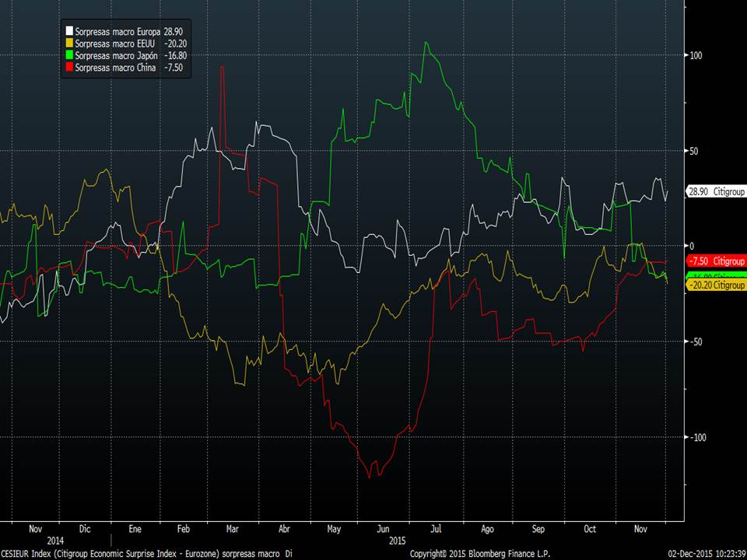The image size is (747, 560).
Task: Click the 0 label on the y-axis
Action: tap(693, 247)
